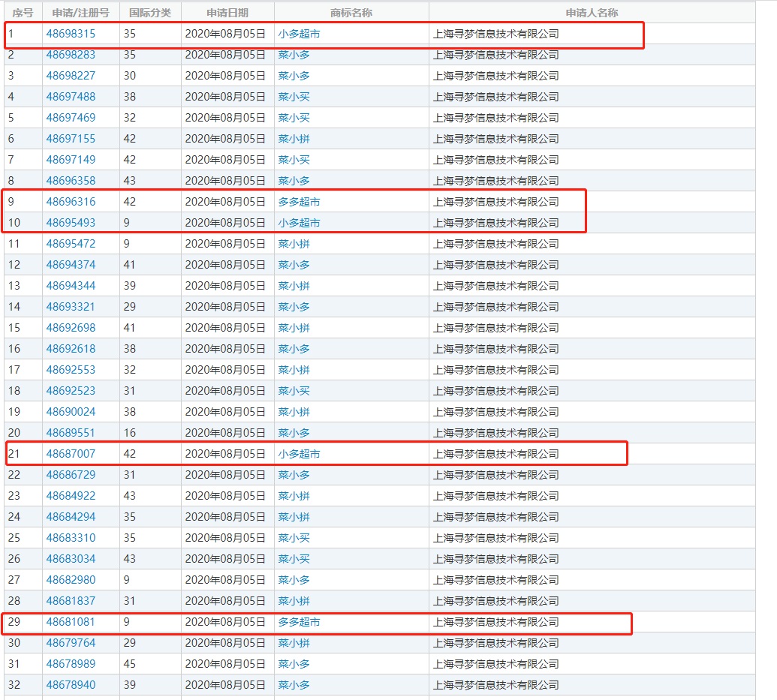Select the 商标名称 column header
Image resolution: width=777 pixels, height=700 pixels.
[351, 13]
